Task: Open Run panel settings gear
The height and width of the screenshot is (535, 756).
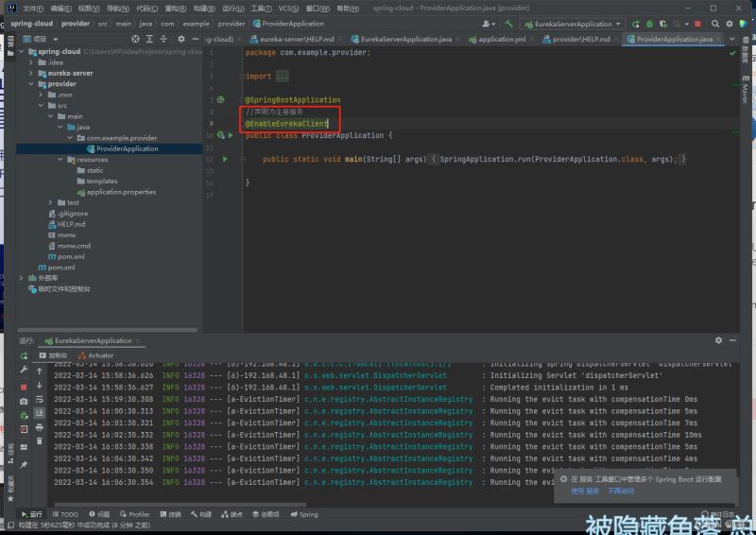Action: [x=718, y=340]
